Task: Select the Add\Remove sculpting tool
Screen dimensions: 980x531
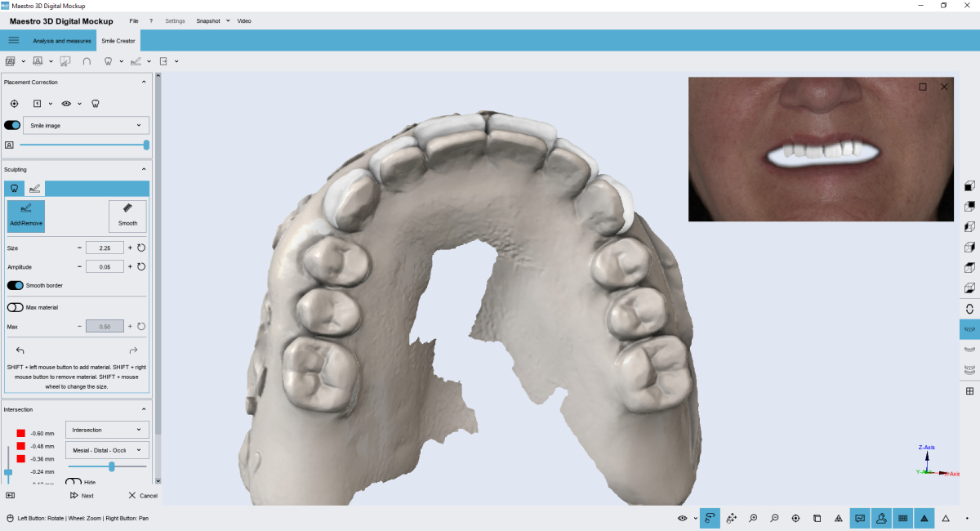Action: tap(26, 216)
